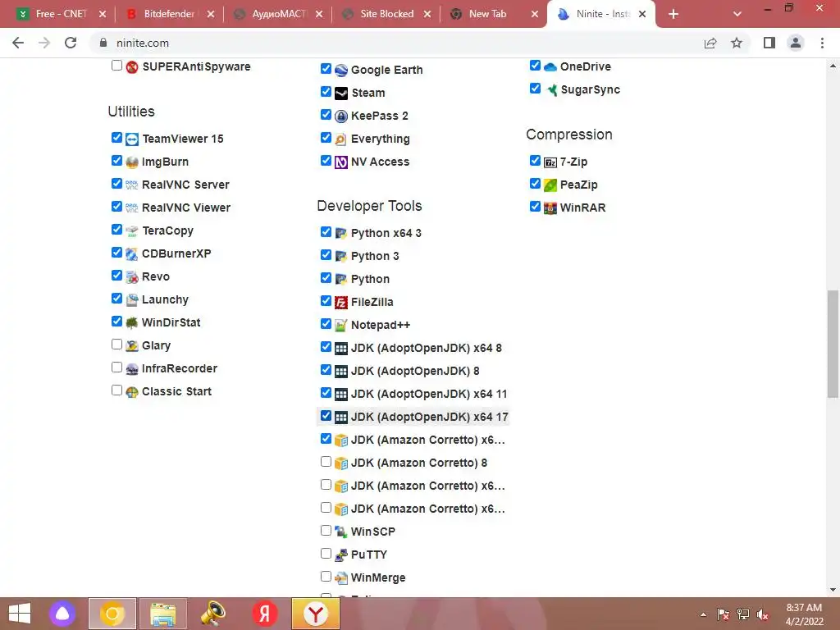Check the Classic Start checkbox

[x=116, y=390]
